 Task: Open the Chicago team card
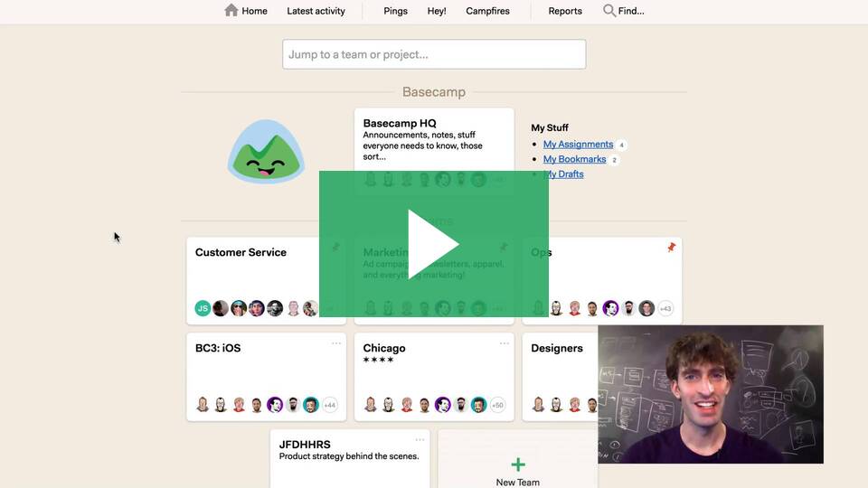point(434,377)
